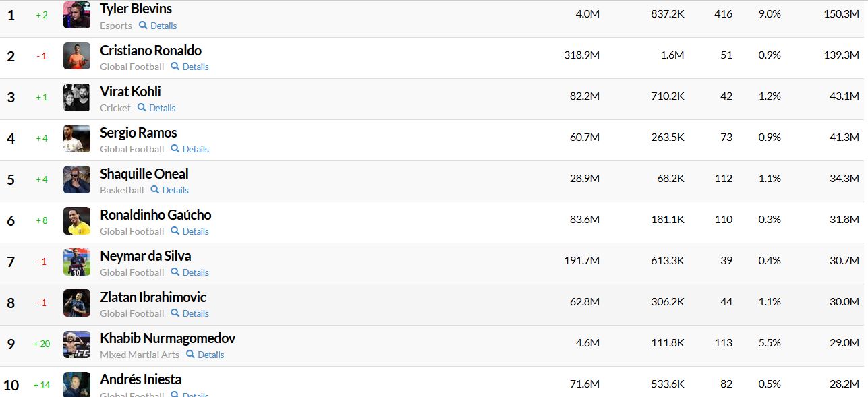
Task: Click the magnifier icon beside Tyler Blevins' Details
Action: [142, 26]
